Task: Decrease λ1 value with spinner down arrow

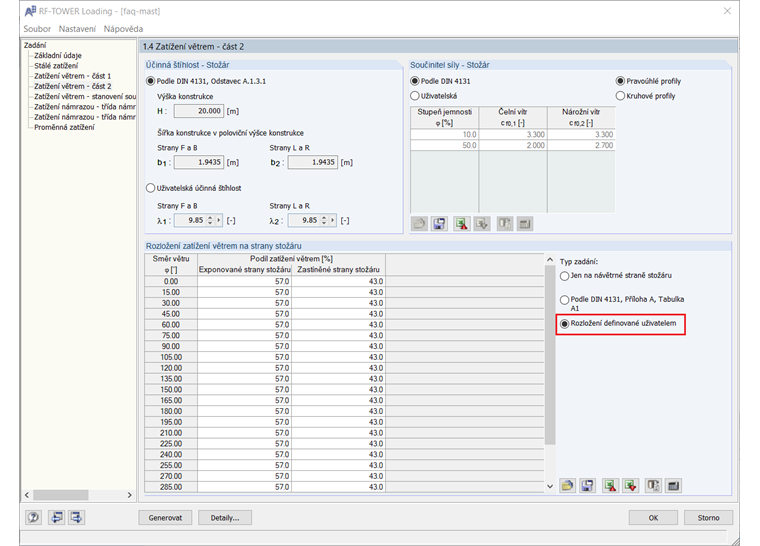Action: (210, 223)
